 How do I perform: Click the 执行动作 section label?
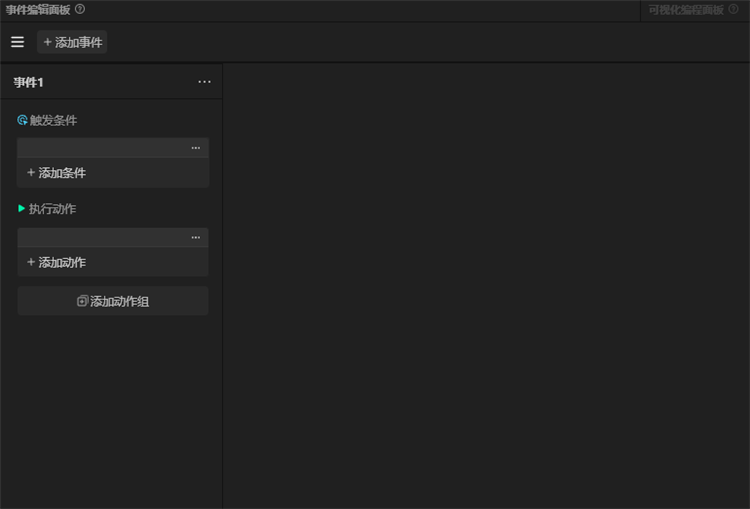point(53,209)
